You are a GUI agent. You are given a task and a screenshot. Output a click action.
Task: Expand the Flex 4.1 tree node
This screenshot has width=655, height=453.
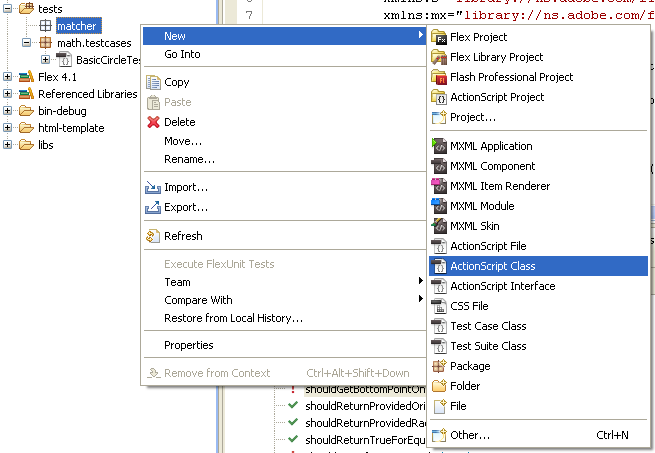[x=8, y=77]
